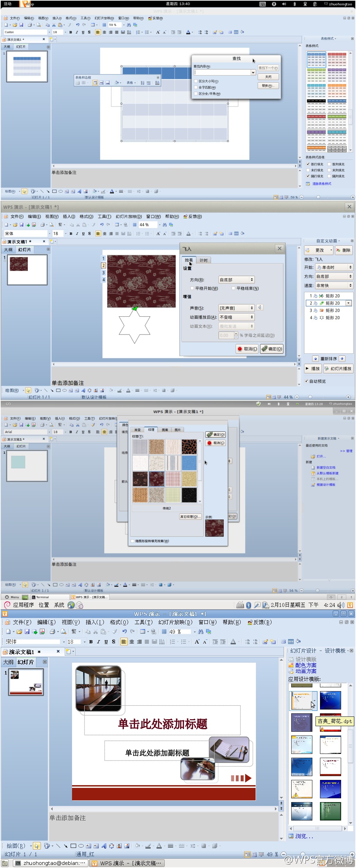Image resolution: width=356 pixels, height=868 pixels.
Task: Click the sound preview speaker icon beside 声音 dropdown
Action: 260,308
